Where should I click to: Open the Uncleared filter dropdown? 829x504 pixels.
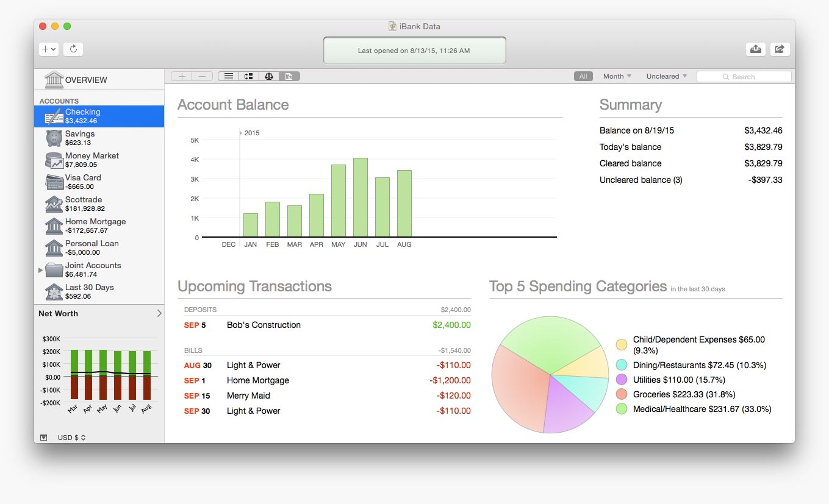coord(666,76)
